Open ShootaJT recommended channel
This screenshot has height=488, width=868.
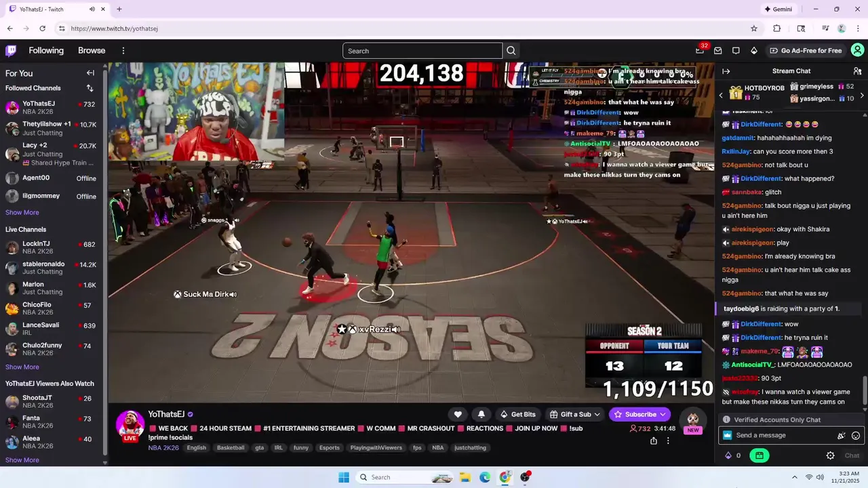pyautogui.click(x=52, y=401)
